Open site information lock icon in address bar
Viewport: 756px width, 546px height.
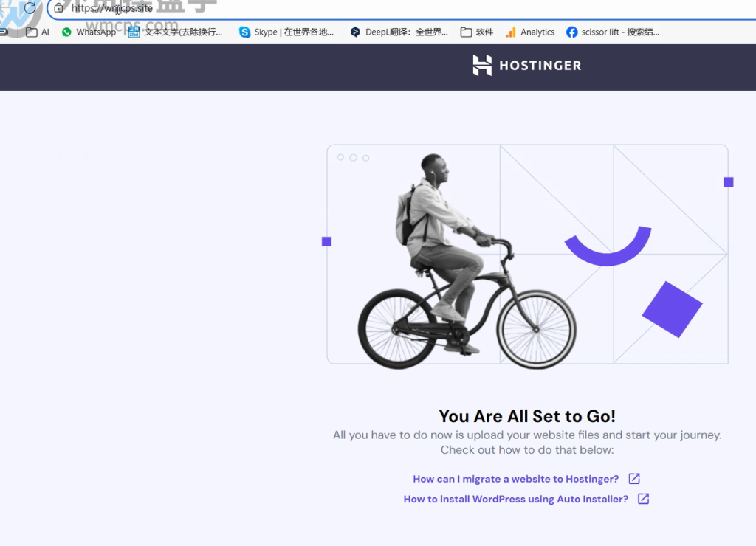[x=59, y=8]
